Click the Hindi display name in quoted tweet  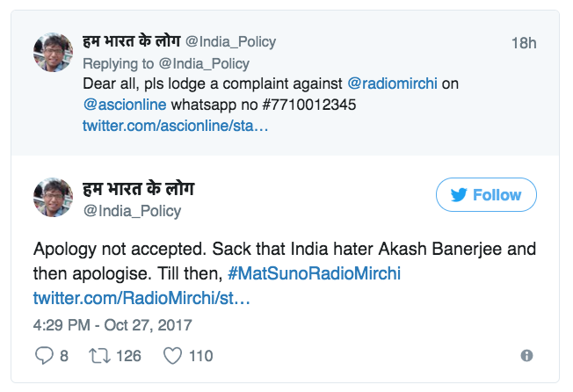click(131, 41)
